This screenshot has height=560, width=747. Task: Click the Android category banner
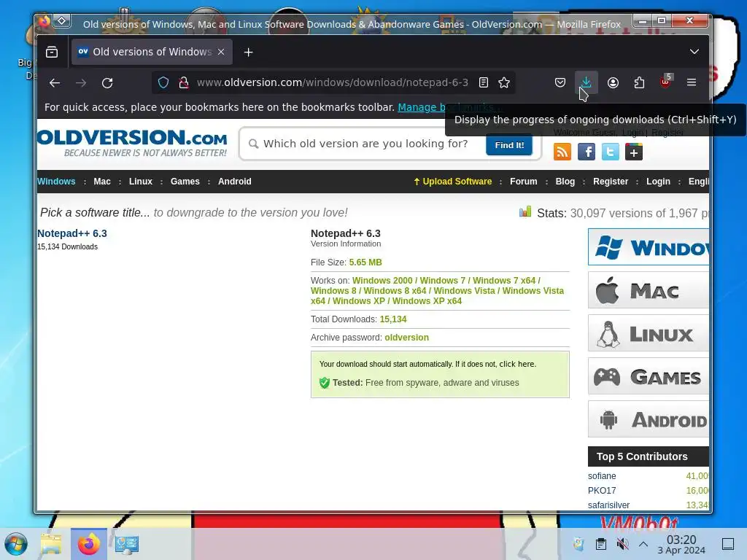649,419
